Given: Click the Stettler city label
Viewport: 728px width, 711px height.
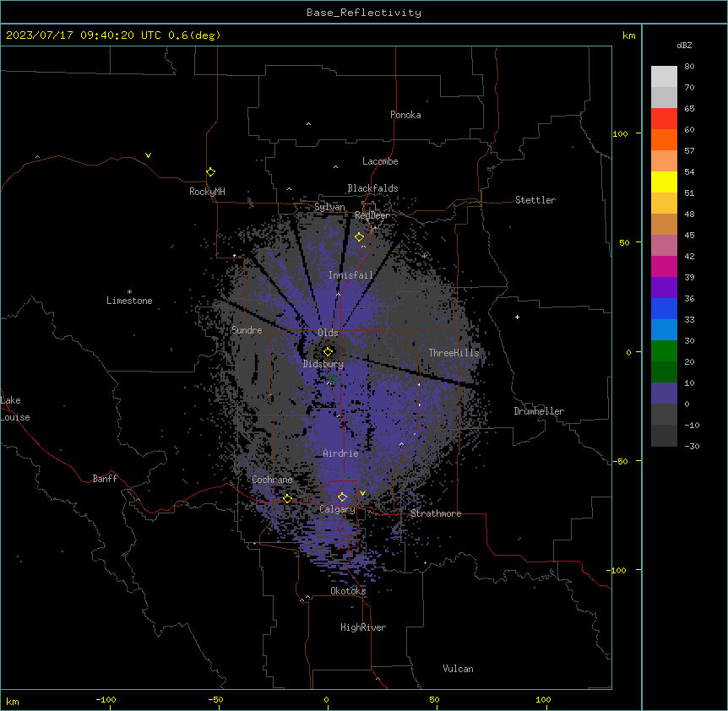Looking at the screenshot, I should coord(535,200).
